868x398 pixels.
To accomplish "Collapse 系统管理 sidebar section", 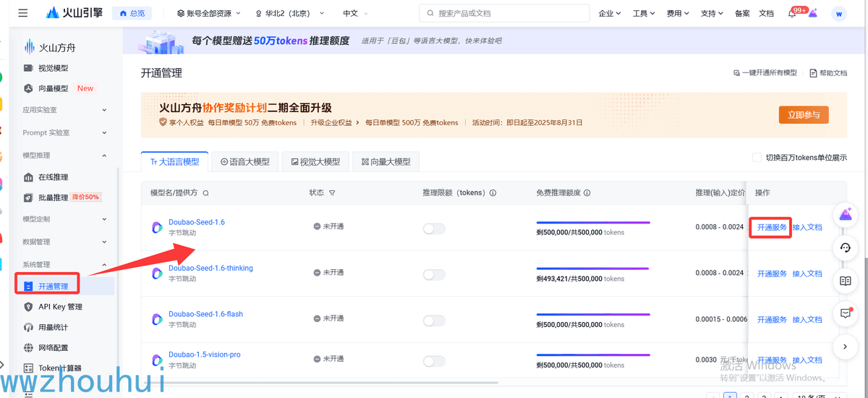I will (65, 265).
